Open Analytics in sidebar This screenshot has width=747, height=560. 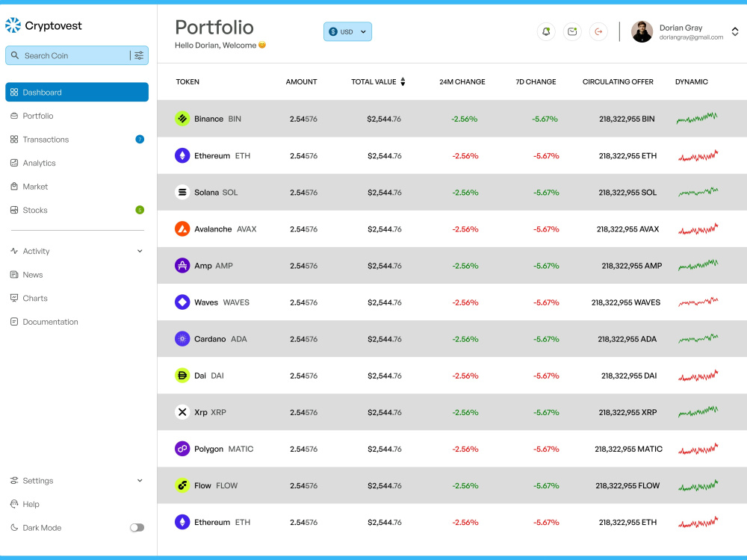pyautogui.click(x=39, y=163)
